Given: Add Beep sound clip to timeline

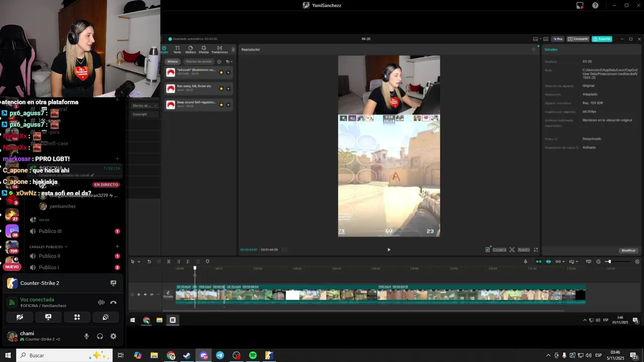Looking at the screenshot, I should point(228,105).
